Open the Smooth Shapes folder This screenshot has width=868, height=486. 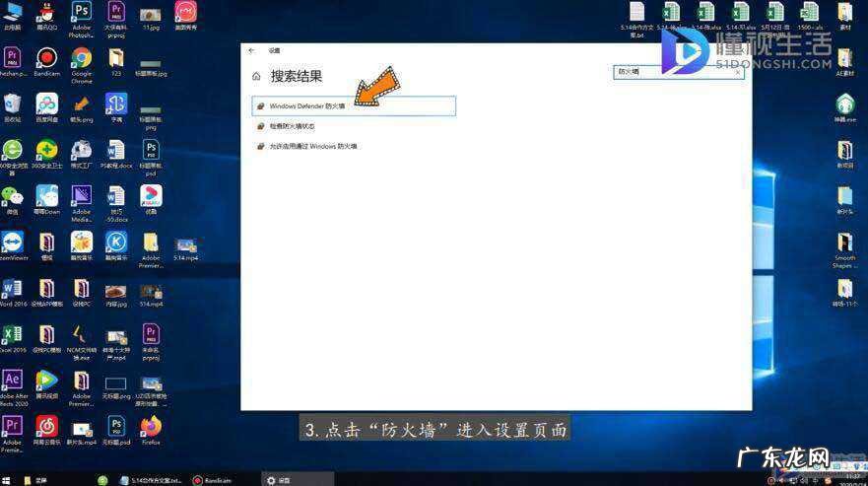coord(844,250)
